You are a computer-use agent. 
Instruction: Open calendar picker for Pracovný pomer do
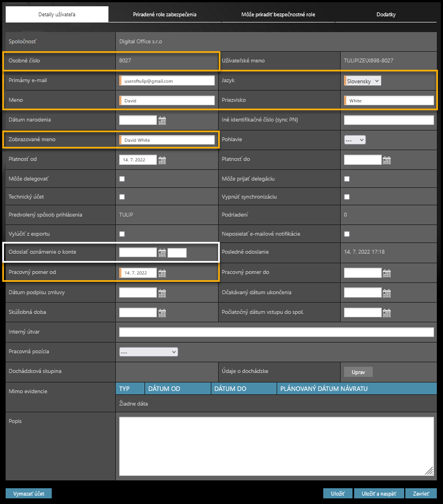coord(386,273)
